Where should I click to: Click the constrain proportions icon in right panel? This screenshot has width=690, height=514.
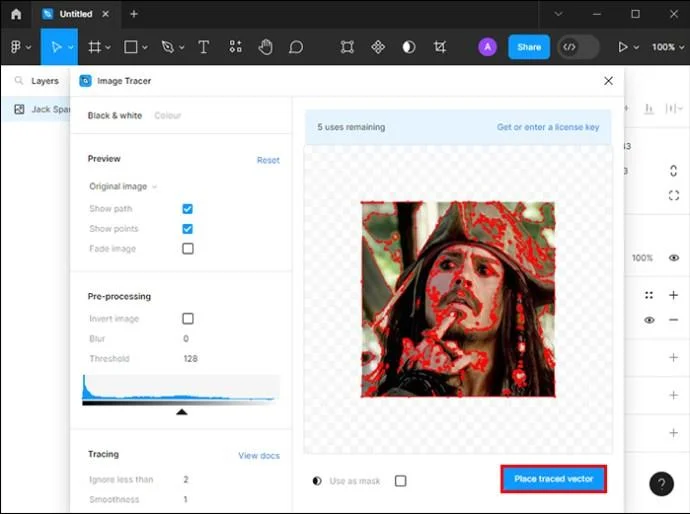point(673,171)
